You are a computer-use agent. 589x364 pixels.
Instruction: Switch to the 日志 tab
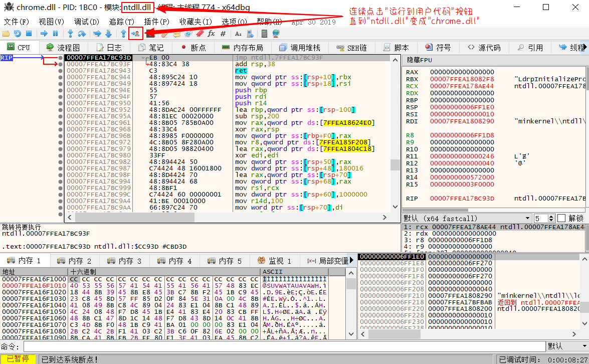[109, 47]
